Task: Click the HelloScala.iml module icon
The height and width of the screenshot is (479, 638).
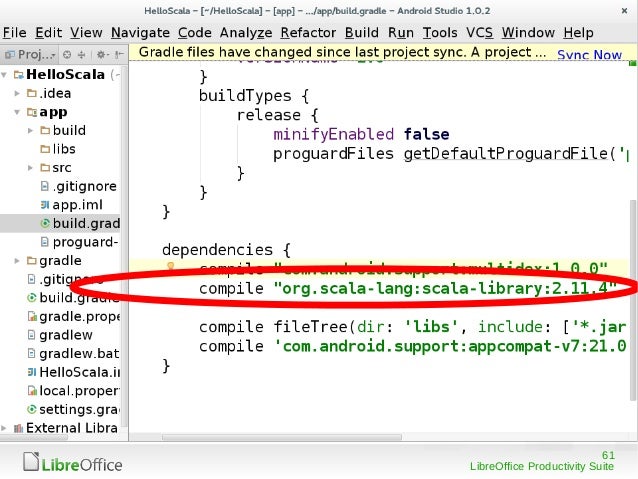Action: (x=32, y=372)
